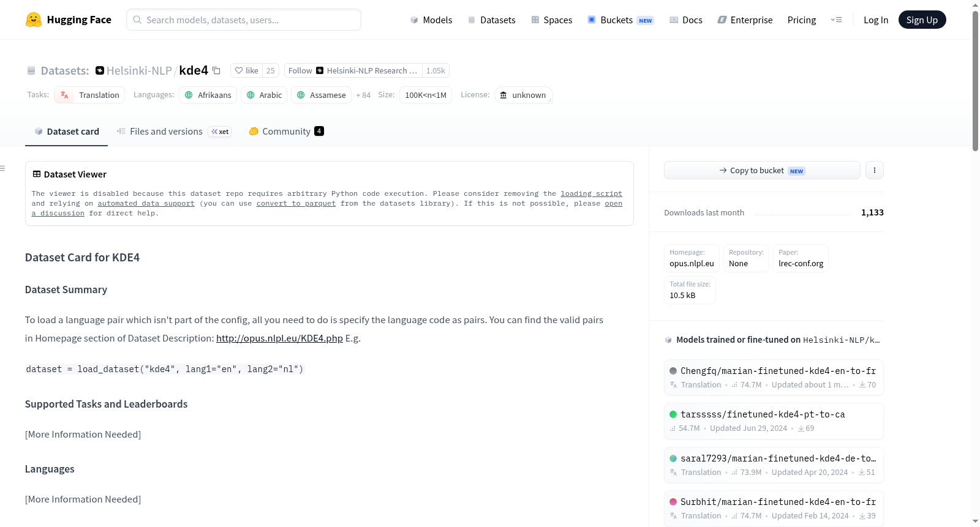This screenshot has height=527, width=980.
Task: Click the load_dataset code snippet
Action: (165, 369)
